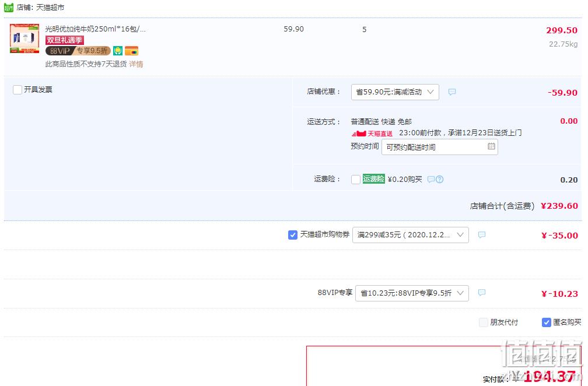This screenshot has width=588, height=386.
Task: Open the Bright milk product thumbnail
Action: 24,38
